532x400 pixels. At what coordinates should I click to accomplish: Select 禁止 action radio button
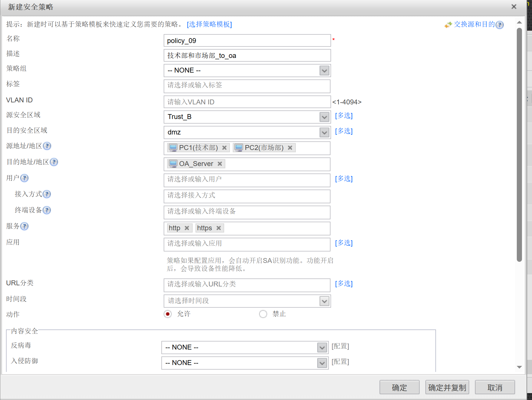point(263,314)
